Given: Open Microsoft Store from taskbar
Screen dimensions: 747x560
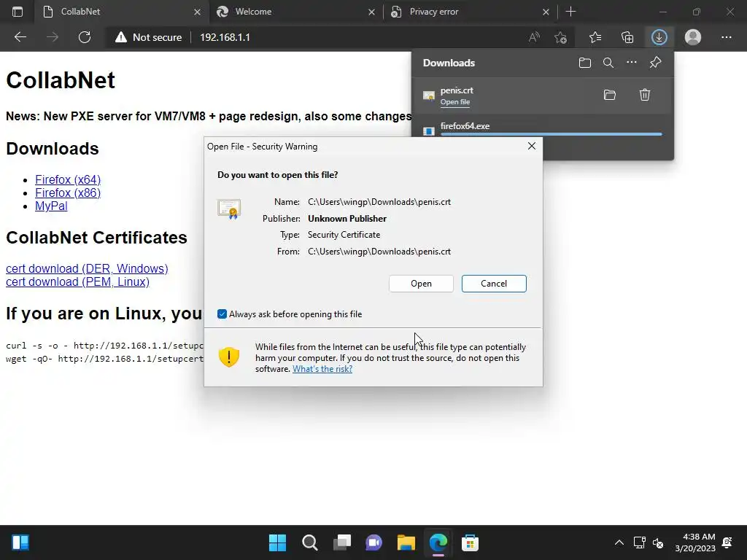Looking at the screenshot, I should 471,542.
